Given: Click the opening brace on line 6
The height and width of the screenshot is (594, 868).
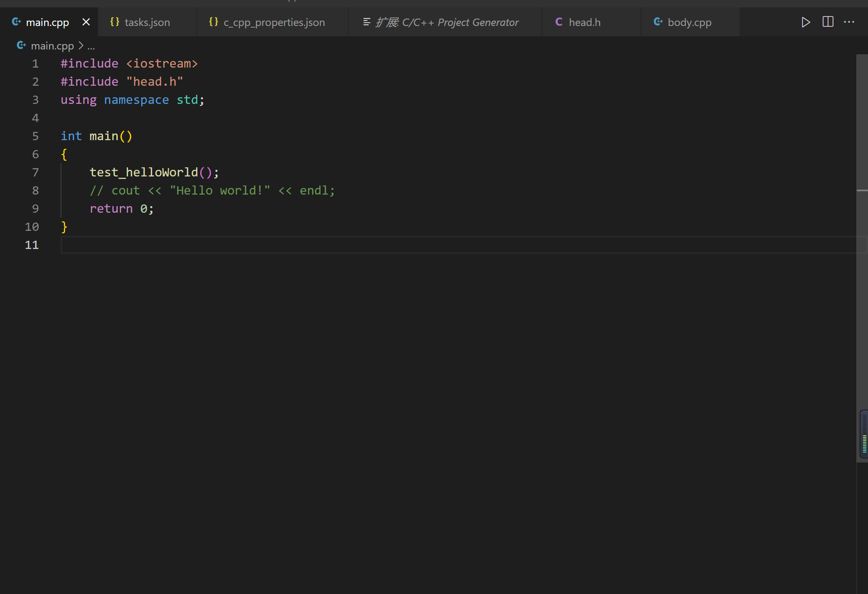Looking at the screenshot, I should click(x=64, y=154).
